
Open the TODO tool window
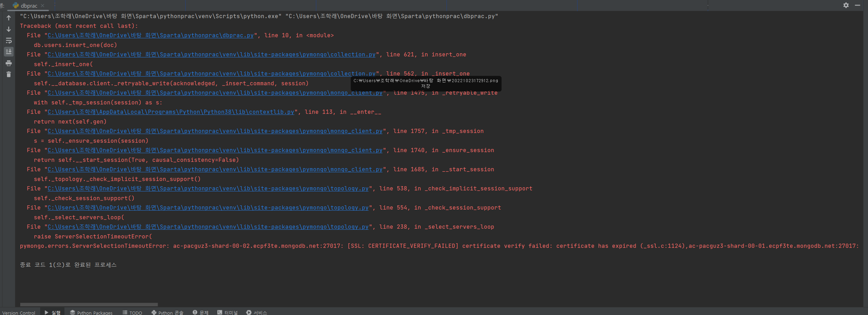coord(132,313)
